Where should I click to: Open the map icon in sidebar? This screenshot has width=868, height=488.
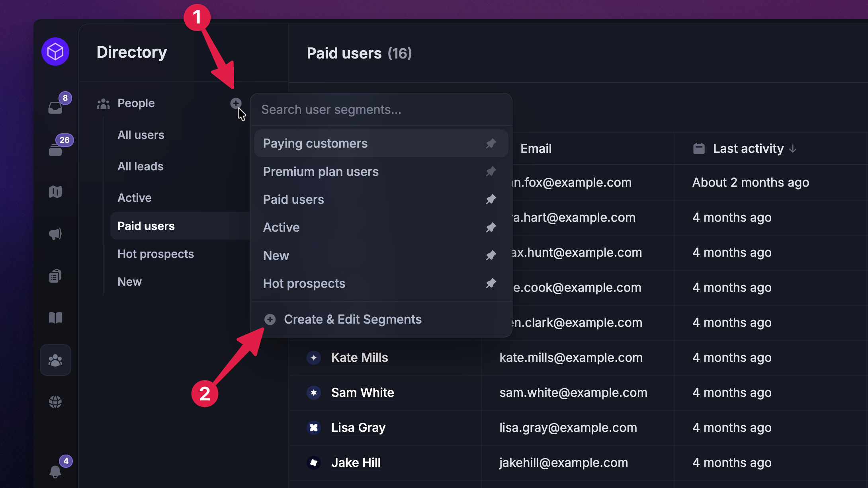55,192
